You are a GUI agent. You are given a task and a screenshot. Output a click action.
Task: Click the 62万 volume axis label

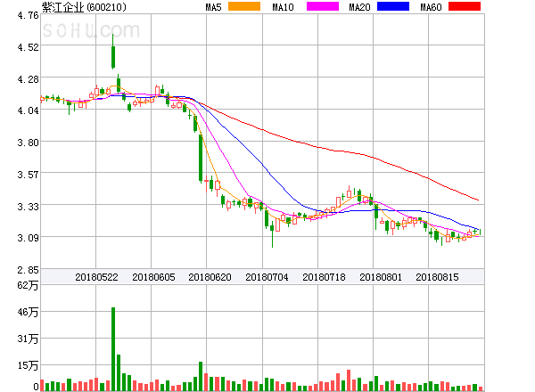click(28, 285)
